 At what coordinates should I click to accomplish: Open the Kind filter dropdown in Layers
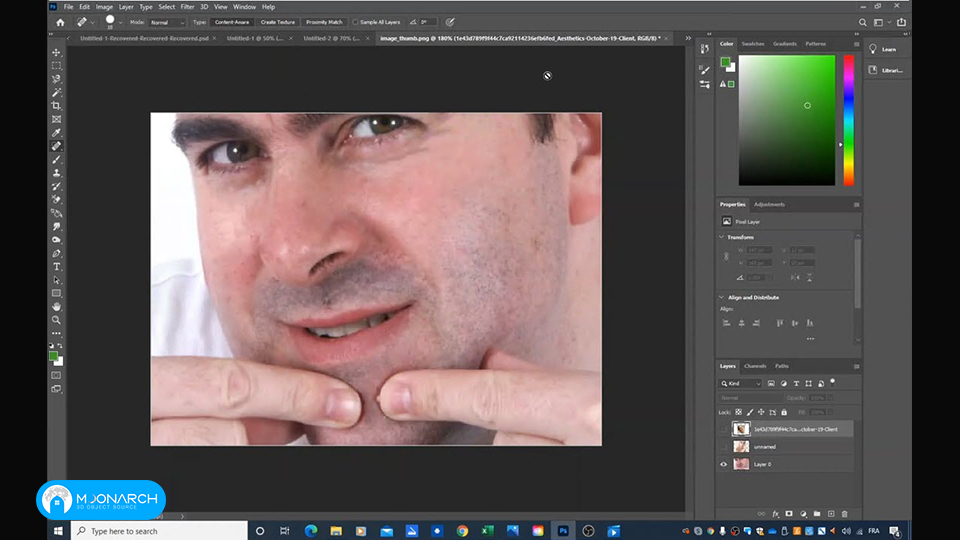tap(740, 383)
